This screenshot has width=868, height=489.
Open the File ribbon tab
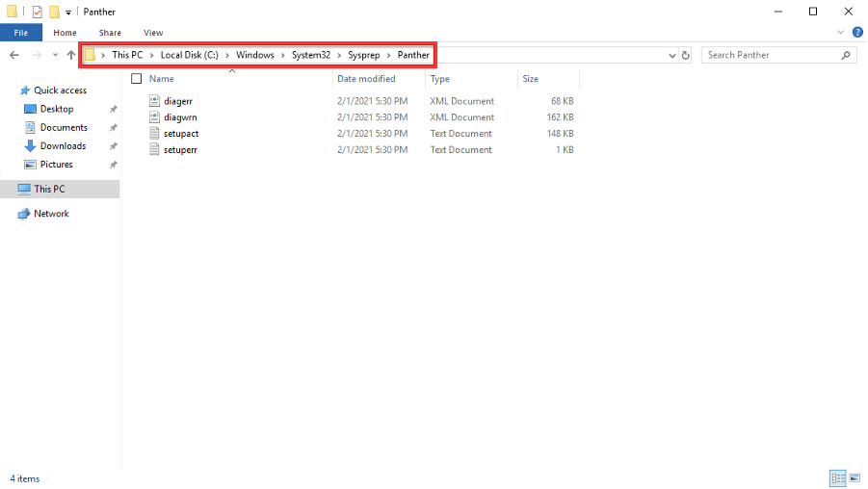tap(21, 33)
